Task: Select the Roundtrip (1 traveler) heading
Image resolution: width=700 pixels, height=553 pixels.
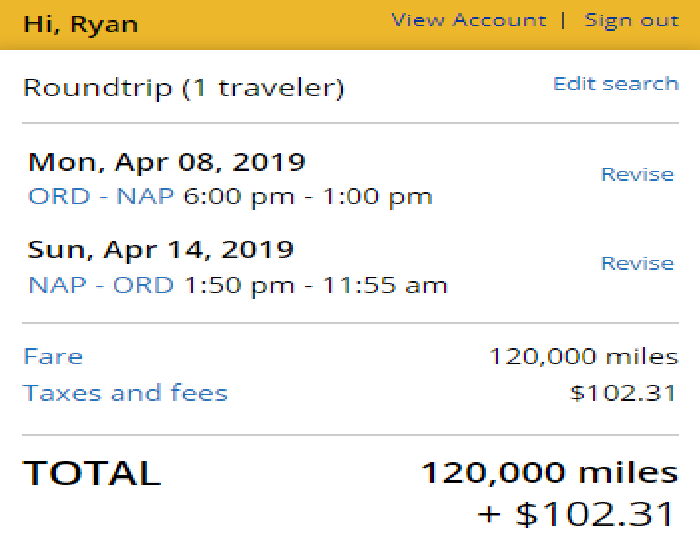Action: coord(183,88)
